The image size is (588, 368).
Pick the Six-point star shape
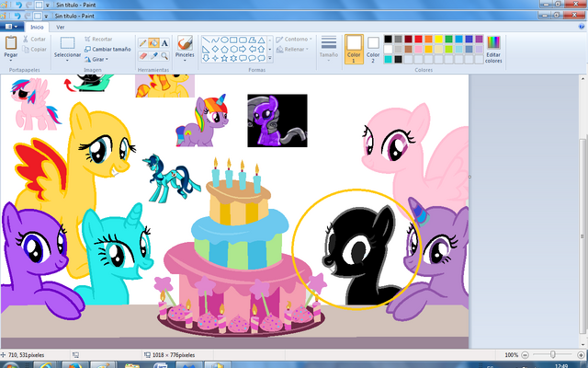(233, 58)
